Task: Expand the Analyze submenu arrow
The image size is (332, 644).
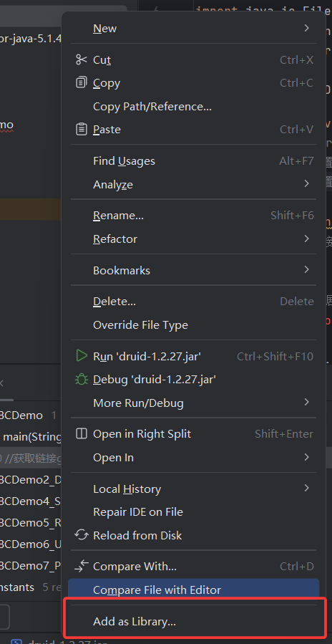Action: (x=306, y=183)
